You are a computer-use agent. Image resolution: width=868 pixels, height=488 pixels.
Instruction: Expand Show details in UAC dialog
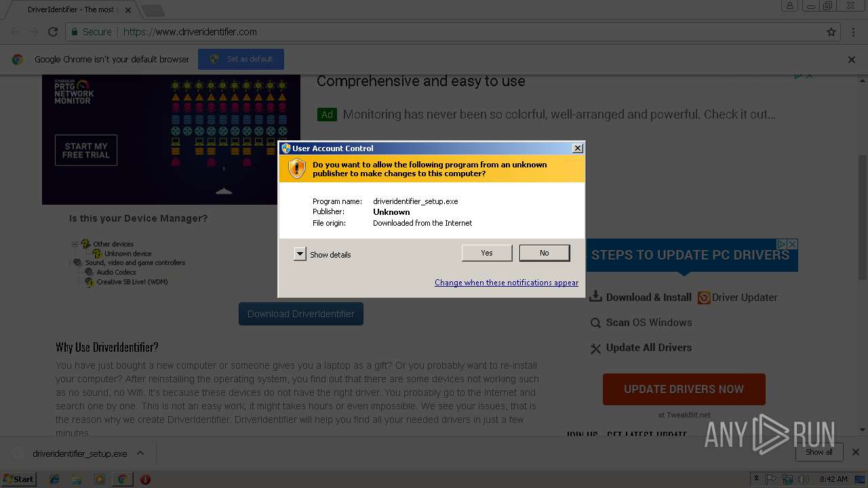(x=300, y=254)
